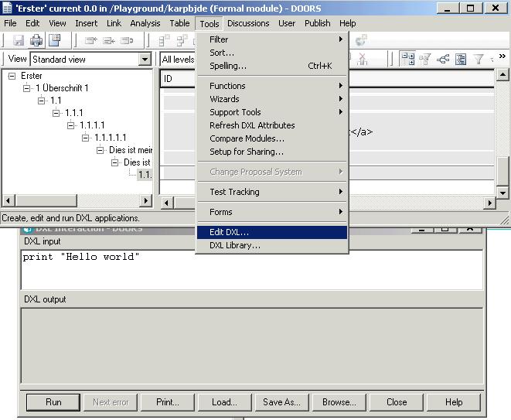Collapse the 1.1.1.1 tree node

pos(70,125)
